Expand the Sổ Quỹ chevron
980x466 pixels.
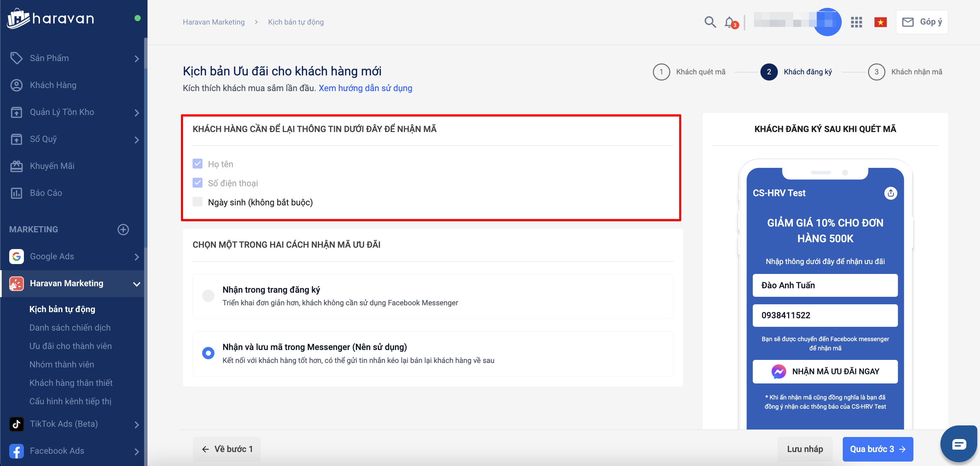tap(137, 140)
